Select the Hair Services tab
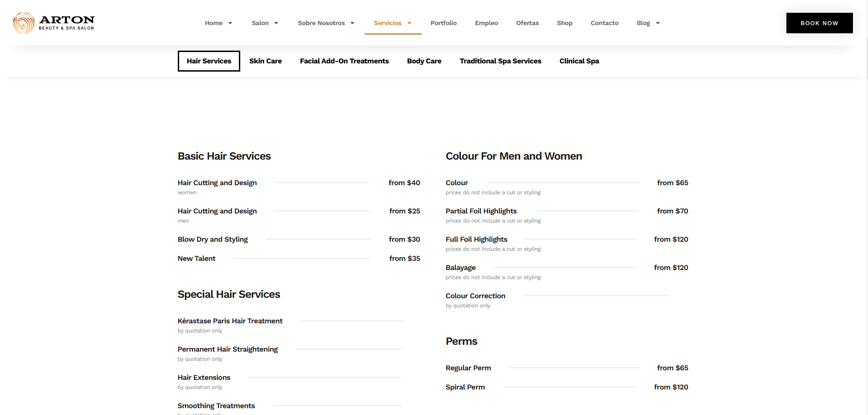The width and height of the screenshot is (868, 415). (x=209, y=61)
